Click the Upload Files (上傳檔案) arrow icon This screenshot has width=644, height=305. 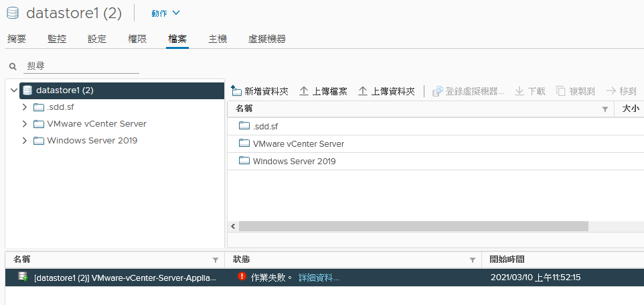(303, 91)
